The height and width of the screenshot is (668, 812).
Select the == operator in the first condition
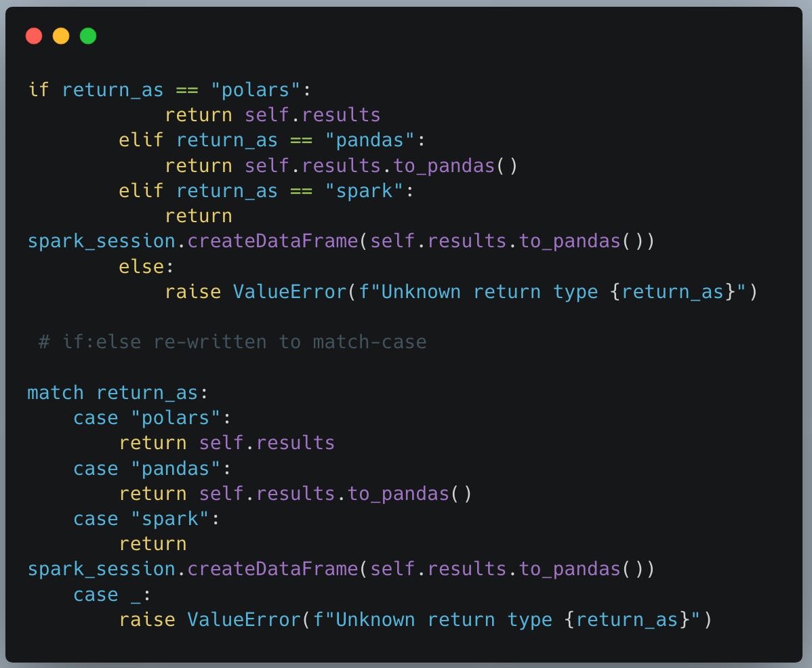[x=186, y=89]
